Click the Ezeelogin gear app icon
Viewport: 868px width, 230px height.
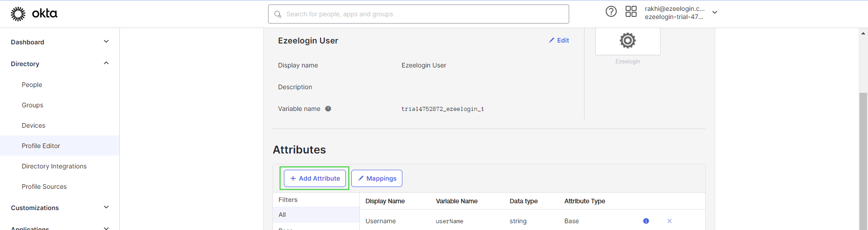[x=627, y=40]
